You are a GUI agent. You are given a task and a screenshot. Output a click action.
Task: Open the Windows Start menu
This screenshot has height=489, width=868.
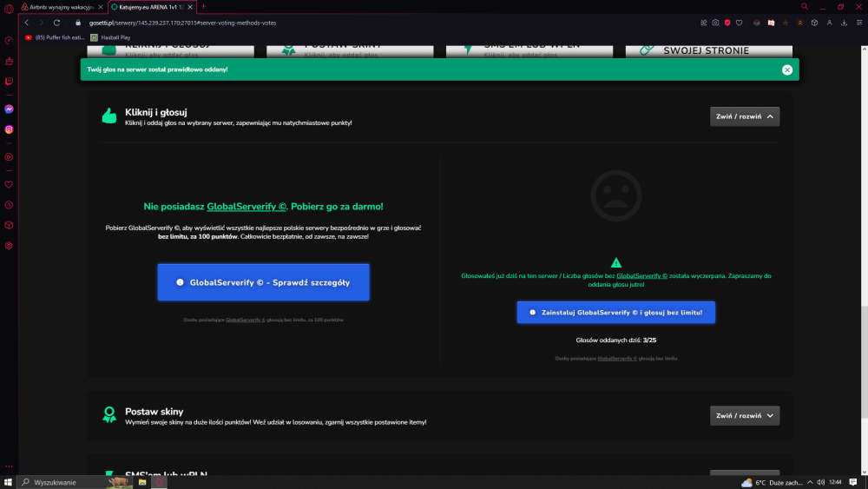pos(8,482)
